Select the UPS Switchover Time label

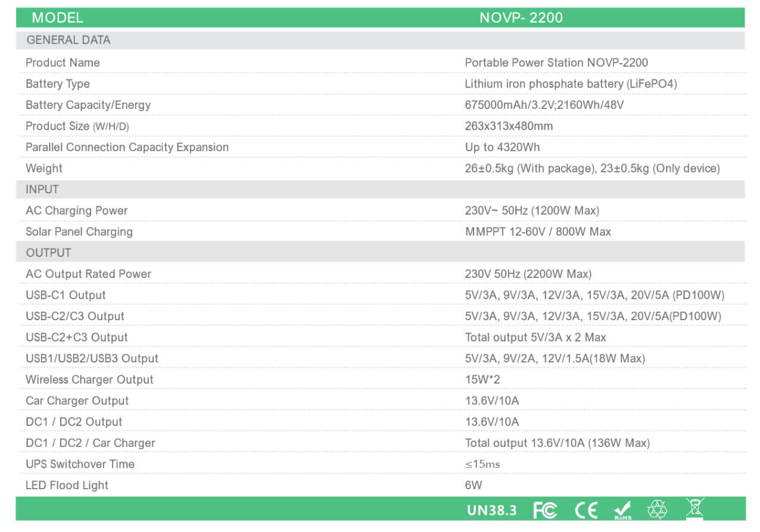[80, 464]
